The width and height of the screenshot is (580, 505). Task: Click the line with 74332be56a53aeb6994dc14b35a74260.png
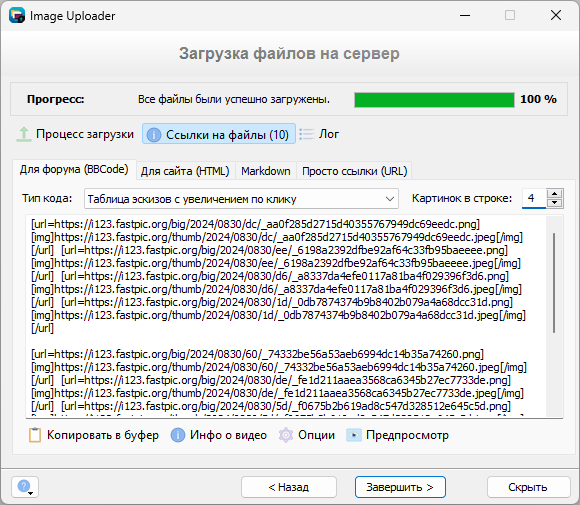point(257,354)
